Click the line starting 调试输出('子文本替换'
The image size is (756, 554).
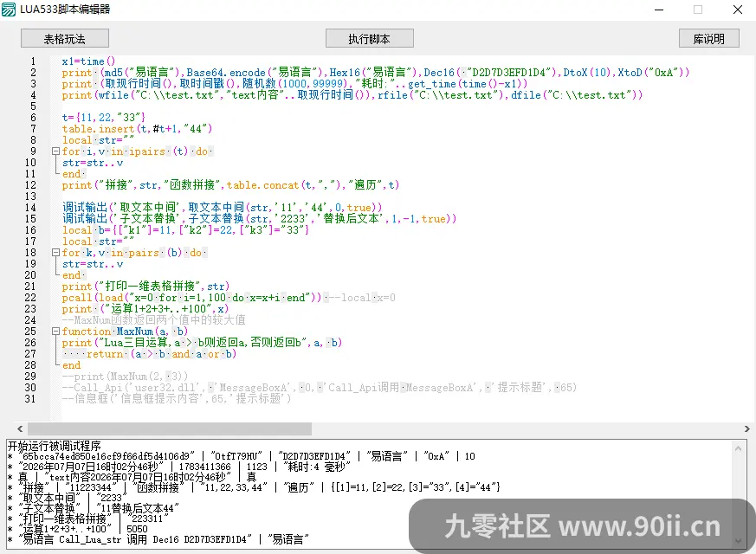(x=260, y=219)
